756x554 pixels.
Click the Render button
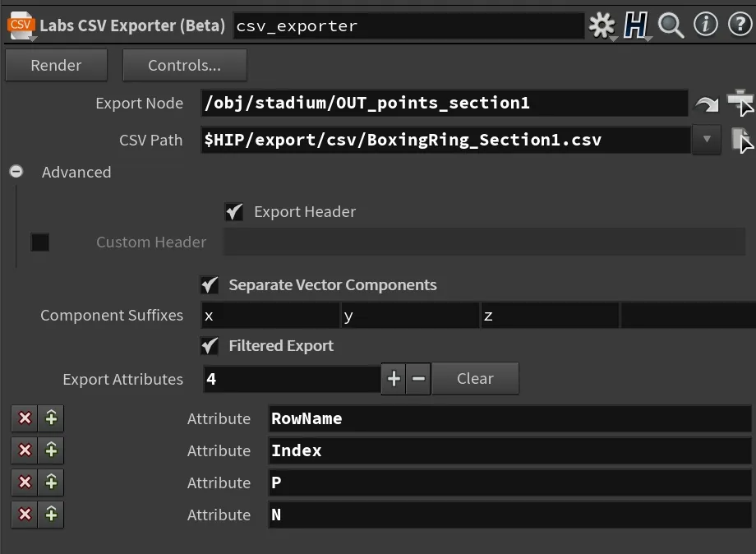pyautogui.click(x=57, y=65)
